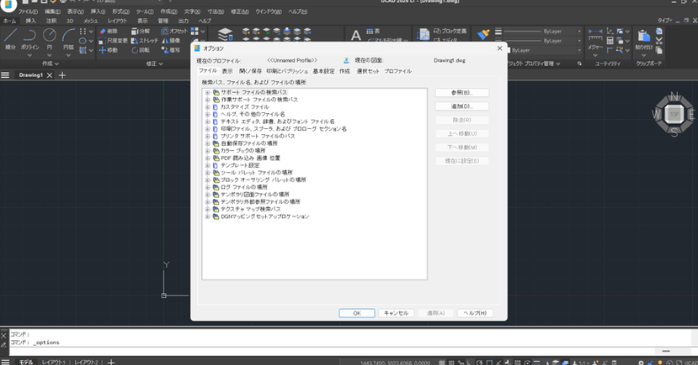Select the ツール パレット ファイルの場所 row

click(256, 173)
